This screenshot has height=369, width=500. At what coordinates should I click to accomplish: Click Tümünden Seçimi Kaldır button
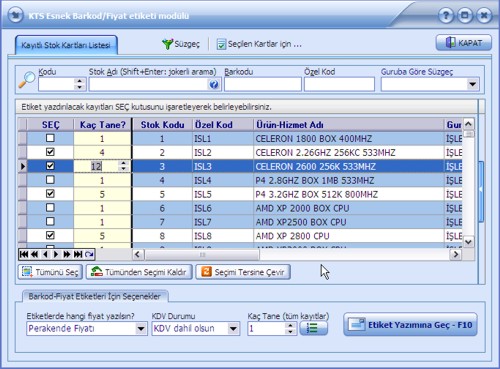pos(139,272)
